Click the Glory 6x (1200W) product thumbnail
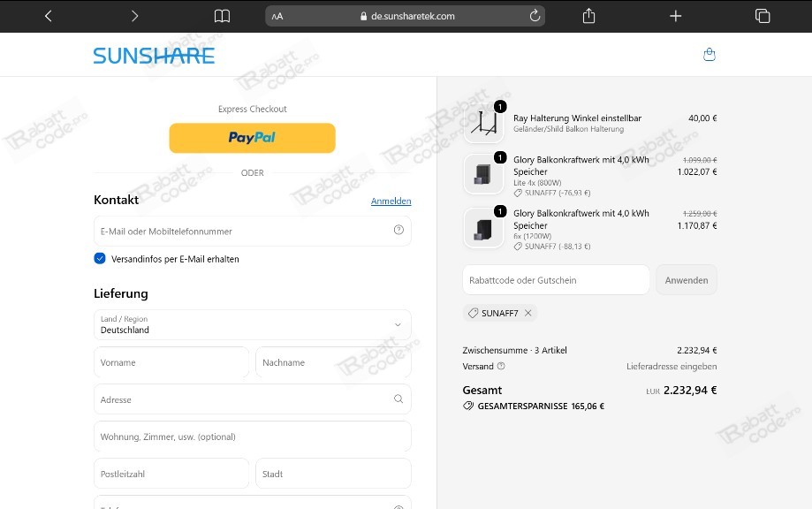 [x=483, y=228]
